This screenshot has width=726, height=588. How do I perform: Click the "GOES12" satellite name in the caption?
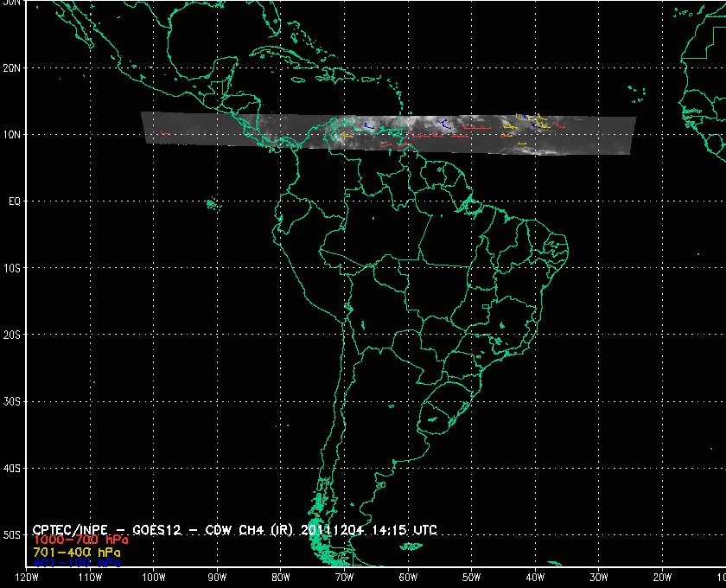[156, 530]
